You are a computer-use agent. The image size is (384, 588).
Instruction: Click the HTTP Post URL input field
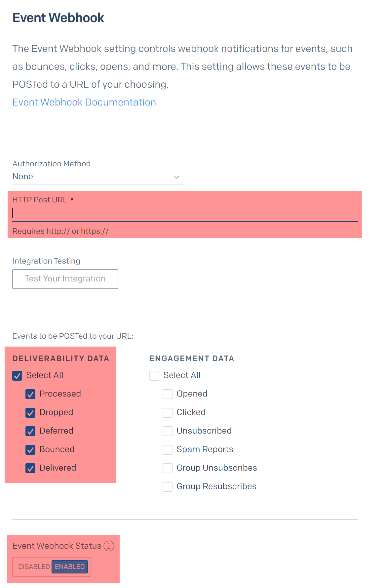185,213
